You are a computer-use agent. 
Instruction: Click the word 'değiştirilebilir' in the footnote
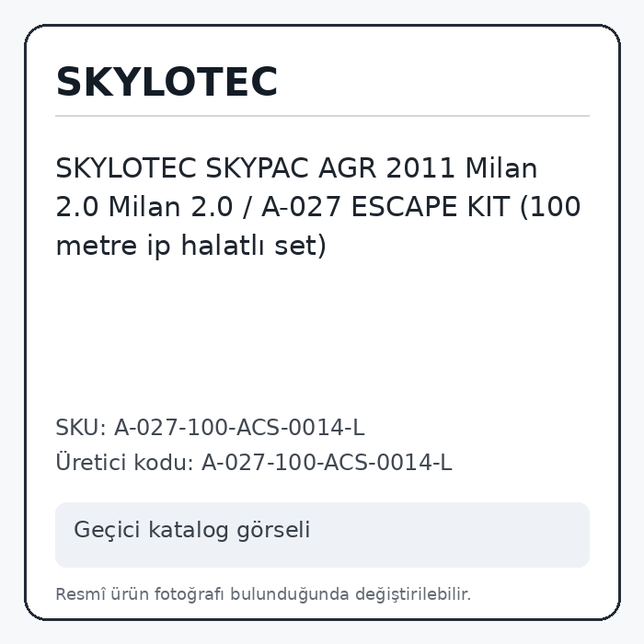tap(413, 594)
